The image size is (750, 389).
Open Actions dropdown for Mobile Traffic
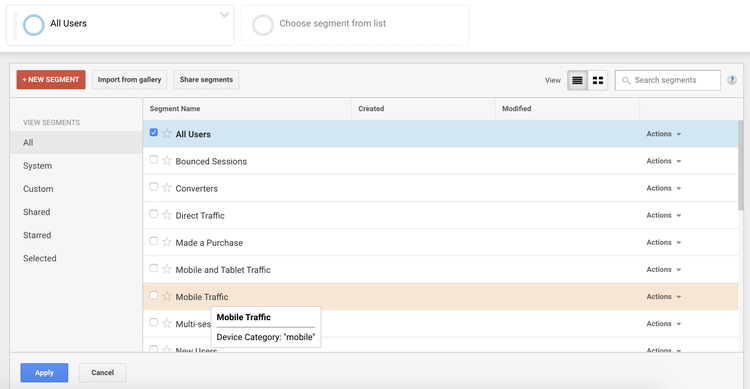(x=663, y=297)
